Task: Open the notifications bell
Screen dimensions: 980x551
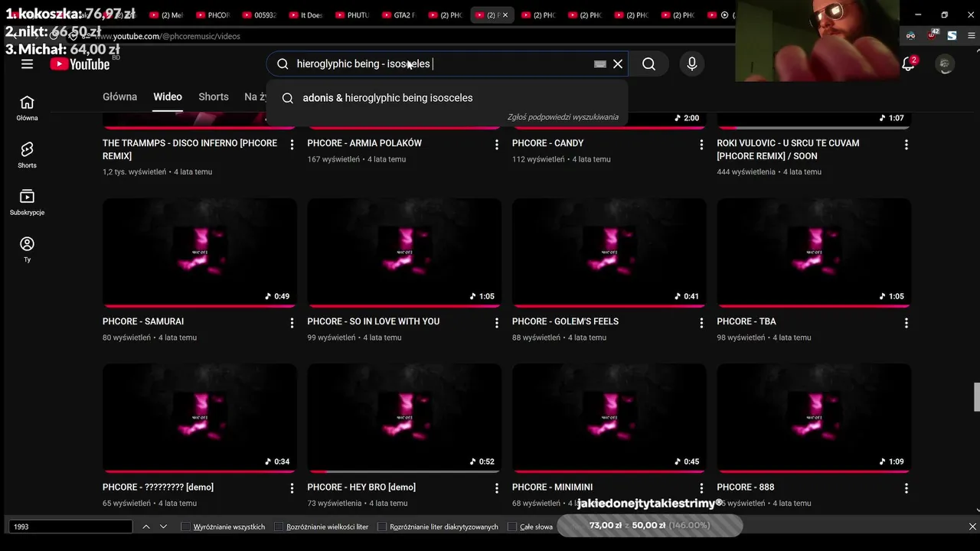Action: (909, 64)
